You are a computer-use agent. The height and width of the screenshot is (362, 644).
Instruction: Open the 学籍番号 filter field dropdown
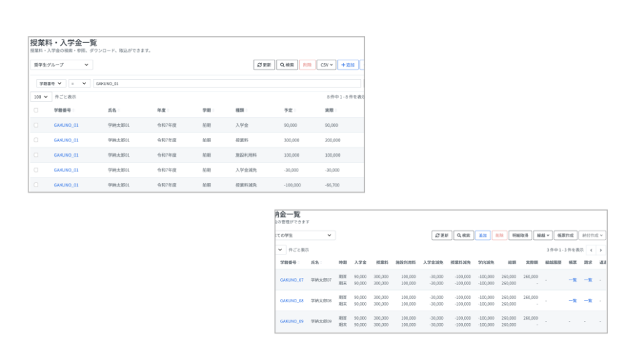click(x=51, y=83)
